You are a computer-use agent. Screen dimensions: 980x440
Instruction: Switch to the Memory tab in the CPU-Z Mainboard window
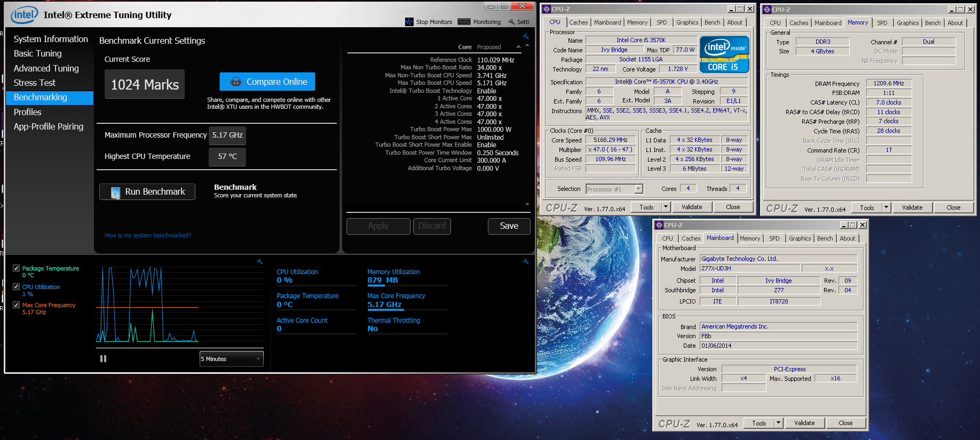point(749,238)
